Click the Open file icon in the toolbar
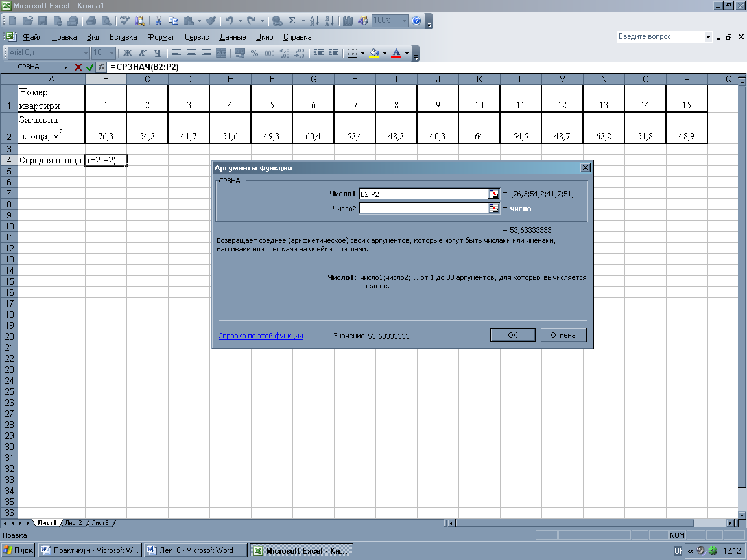The height and width of the screenshot is (560, 747). point(28,21)
